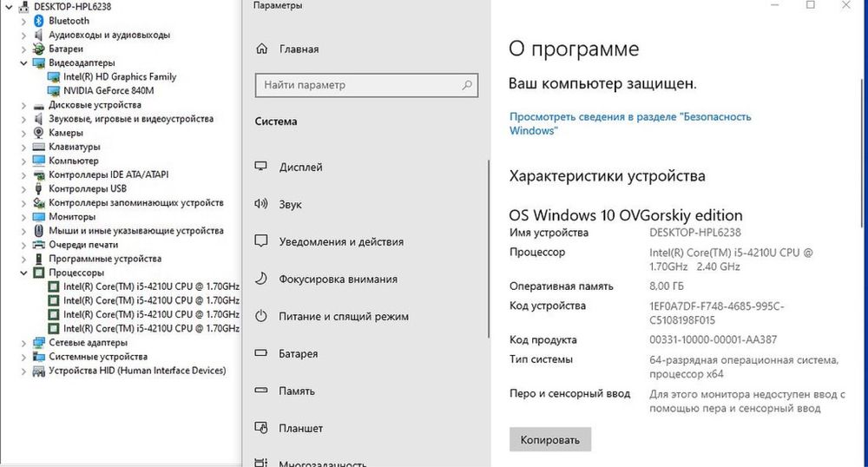Image resolution: width=868 pixels, height=467 pixels.
Task: Click the Звук speaker icon
Action: point(260,204)
